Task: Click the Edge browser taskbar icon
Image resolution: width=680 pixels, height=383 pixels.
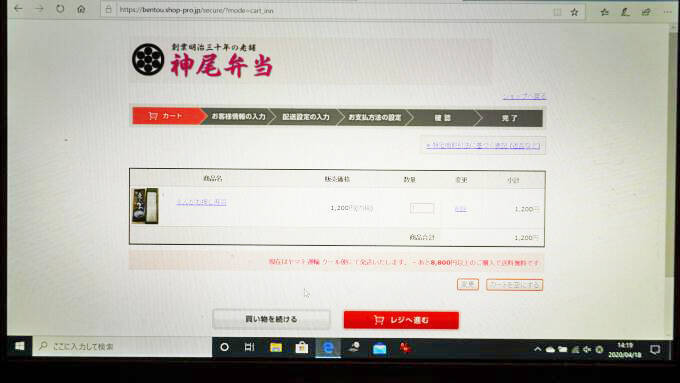Action: 328,348
